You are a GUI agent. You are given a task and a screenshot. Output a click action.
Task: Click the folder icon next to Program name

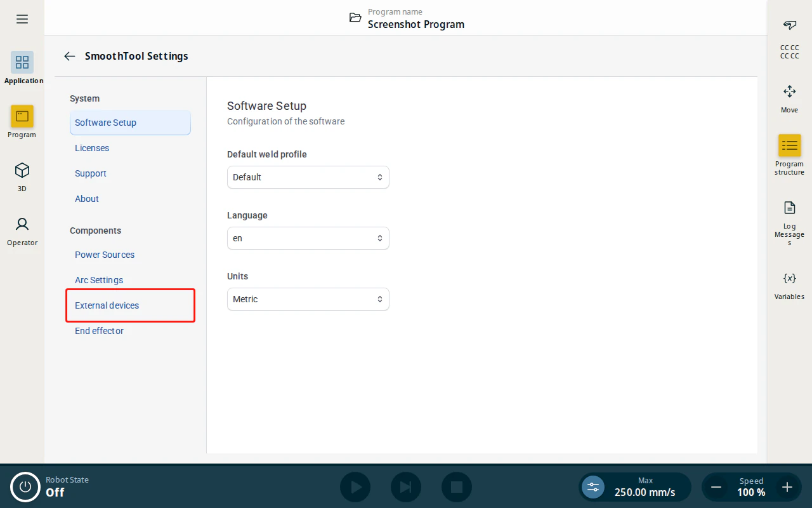[x=355, y=18]
